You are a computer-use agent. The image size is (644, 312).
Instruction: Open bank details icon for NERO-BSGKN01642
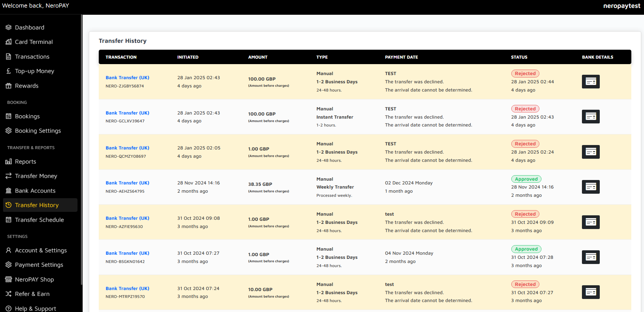pyautogui.click(x=591, y=257)
